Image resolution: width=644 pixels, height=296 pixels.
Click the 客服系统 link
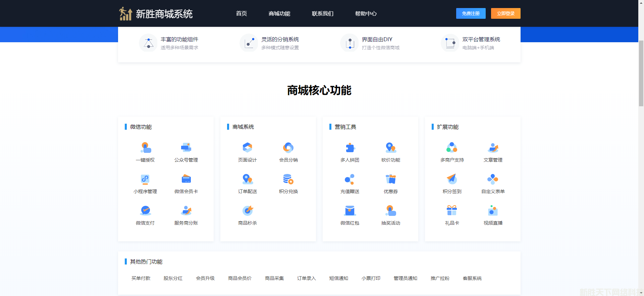(x=472, y=278)
